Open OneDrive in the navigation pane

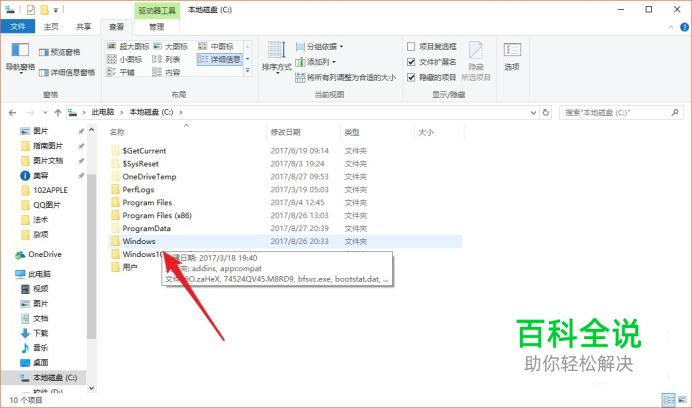38,254
